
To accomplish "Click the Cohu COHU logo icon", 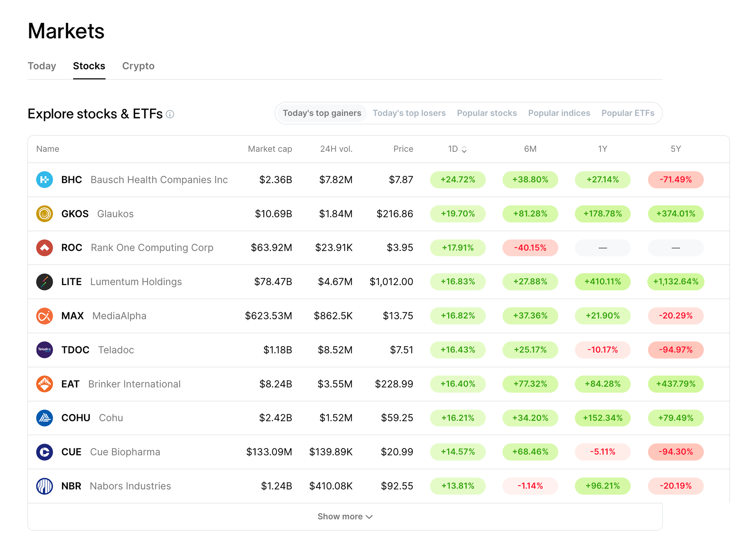I will (44, 418).
